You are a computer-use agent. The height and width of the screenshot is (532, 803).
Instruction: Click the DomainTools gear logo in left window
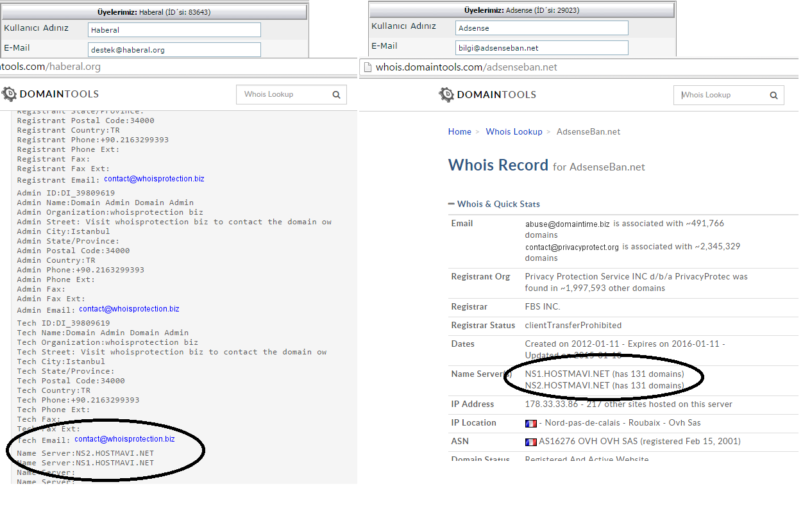pos(10,94)
